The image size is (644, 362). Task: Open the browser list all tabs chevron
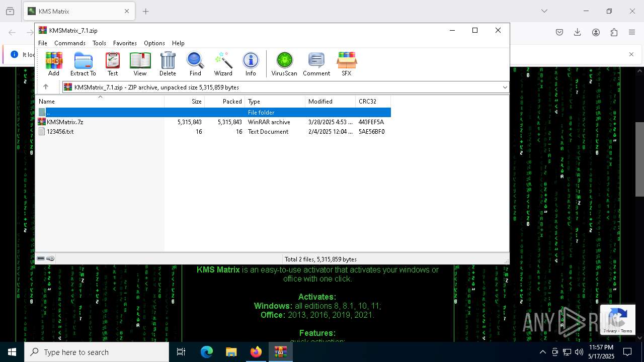(544, 11)
